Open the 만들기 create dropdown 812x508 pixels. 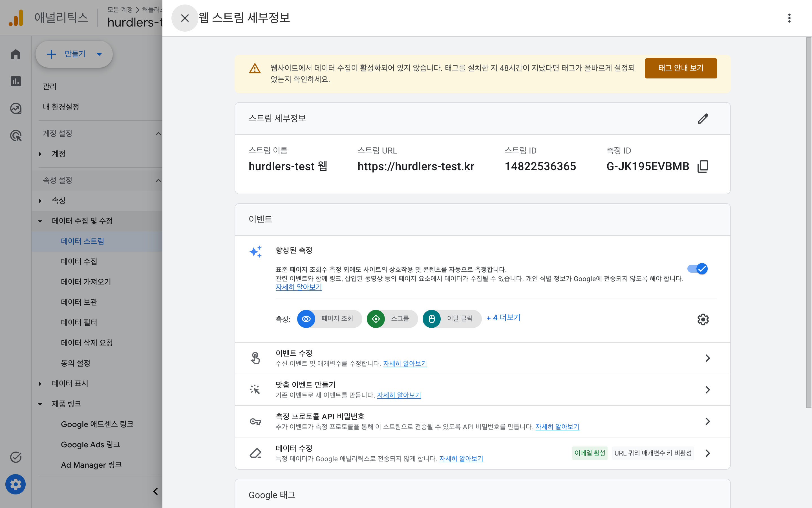pos(74,54)
